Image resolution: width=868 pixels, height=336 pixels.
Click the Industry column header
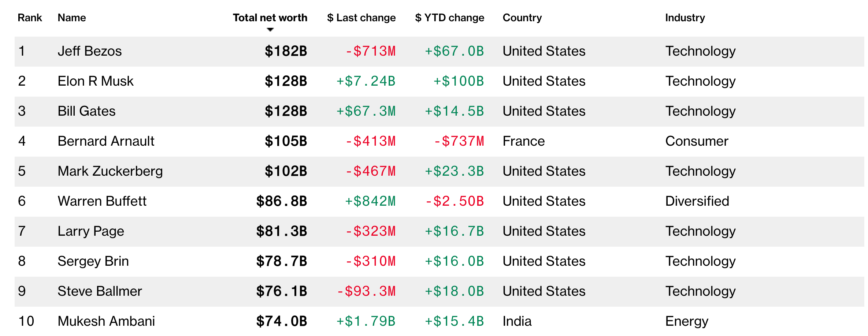pyautogui.click(x=685, y=18)
